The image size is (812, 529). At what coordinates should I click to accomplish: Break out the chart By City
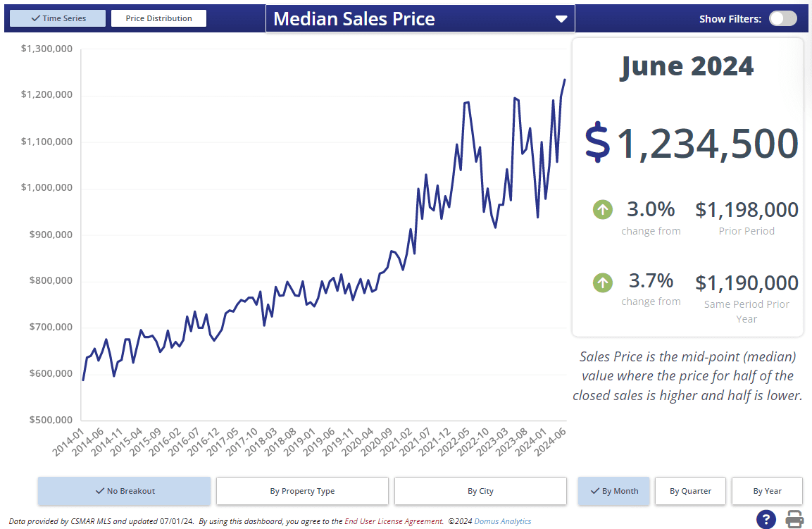coord(480,491)
